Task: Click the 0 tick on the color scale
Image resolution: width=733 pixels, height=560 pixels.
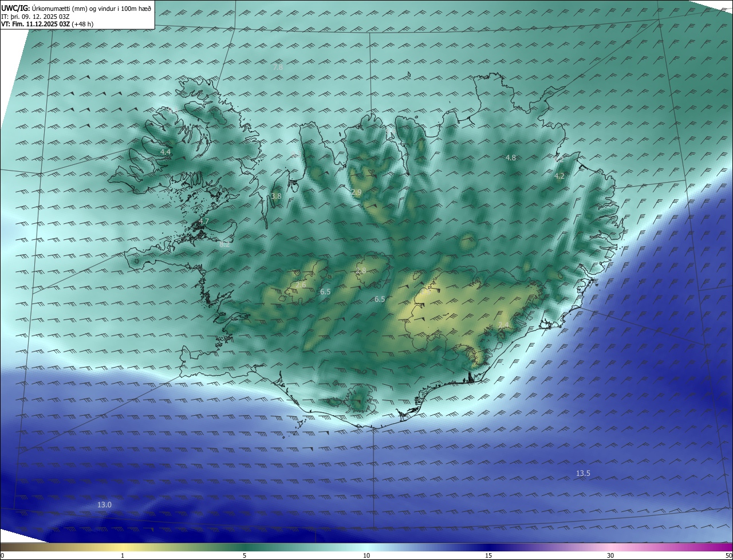Action: click(2, 555)
